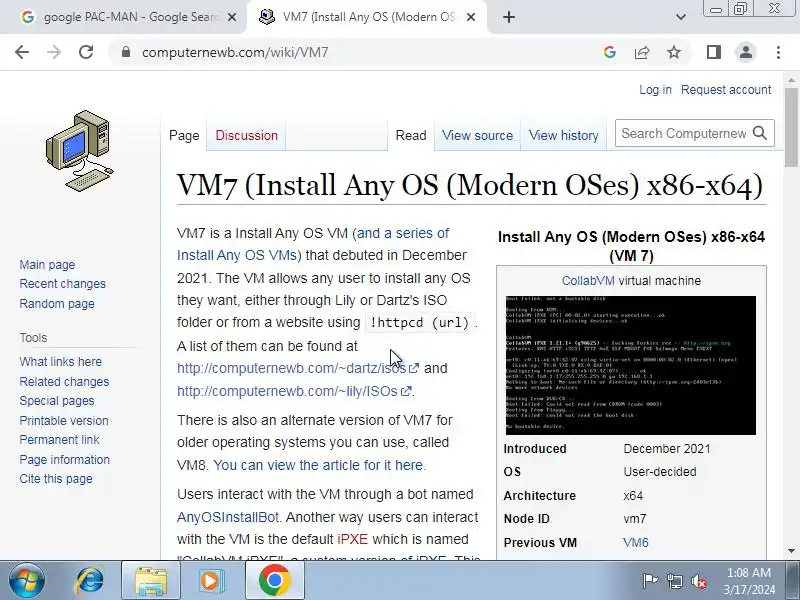The height and width of the screenshot is (600, 800).
Task: Go back with the browser back arrow
Action: tap(22, 52)
